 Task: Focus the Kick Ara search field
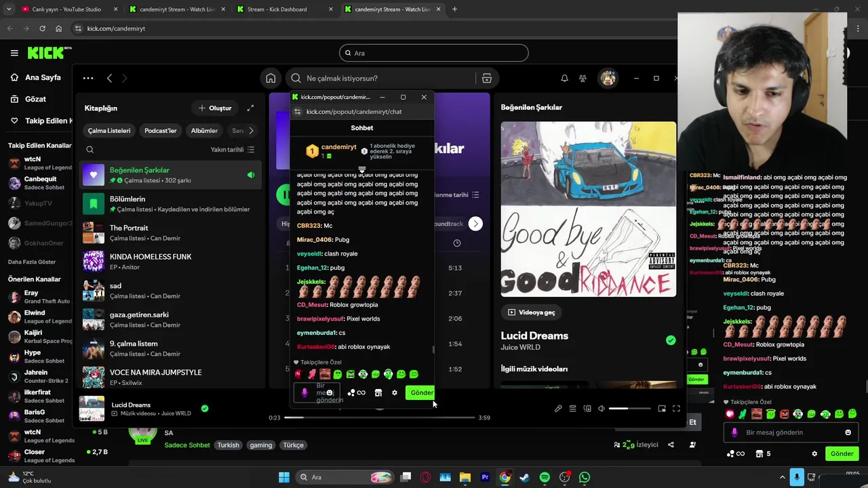(x=434, y=53)
